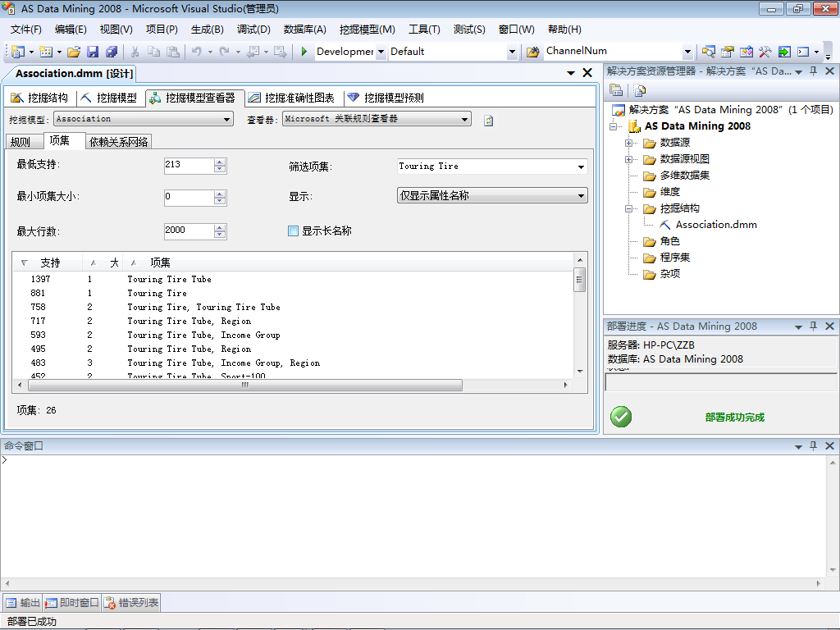
Task: Select Association.dmm in Solution Explorer
Action: pos(715,225)
